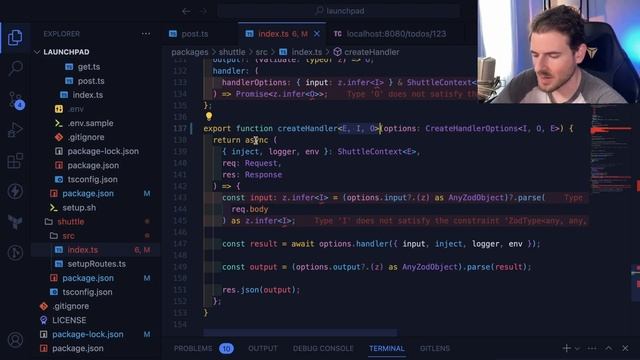The height and width of the screenshot is (360, 640).
Task: Open .gitignore above LICENSE
Action: pyautogui.click(x=70, y=306)
